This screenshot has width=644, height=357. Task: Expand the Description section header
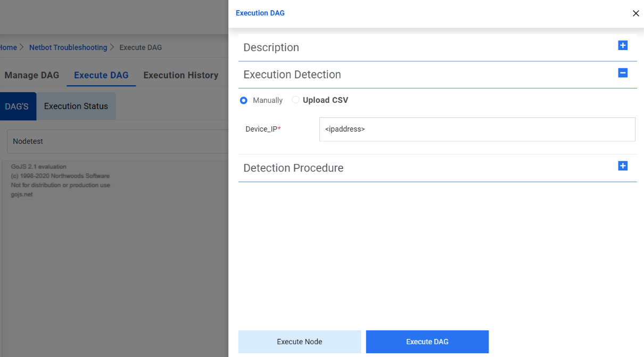tap(271, 47)
